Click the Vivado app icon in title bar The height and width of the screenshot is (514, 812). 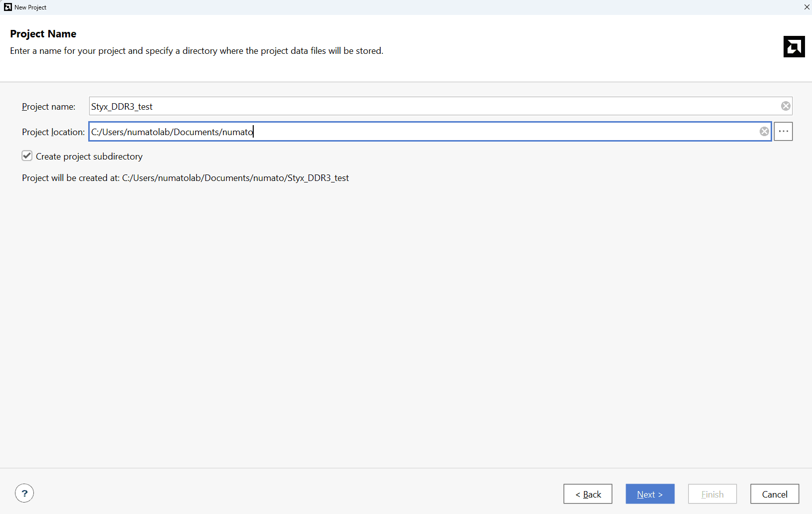[7, 7]
